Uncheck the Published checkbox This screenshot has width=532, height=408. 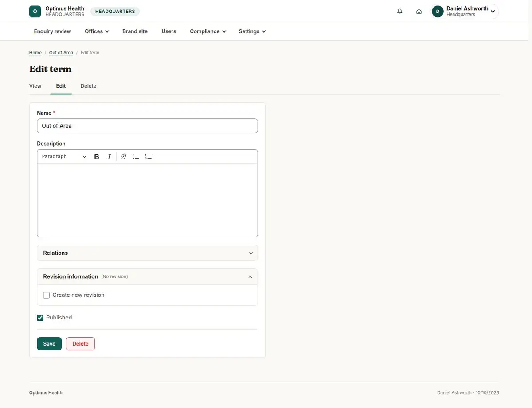pos(40,318)
